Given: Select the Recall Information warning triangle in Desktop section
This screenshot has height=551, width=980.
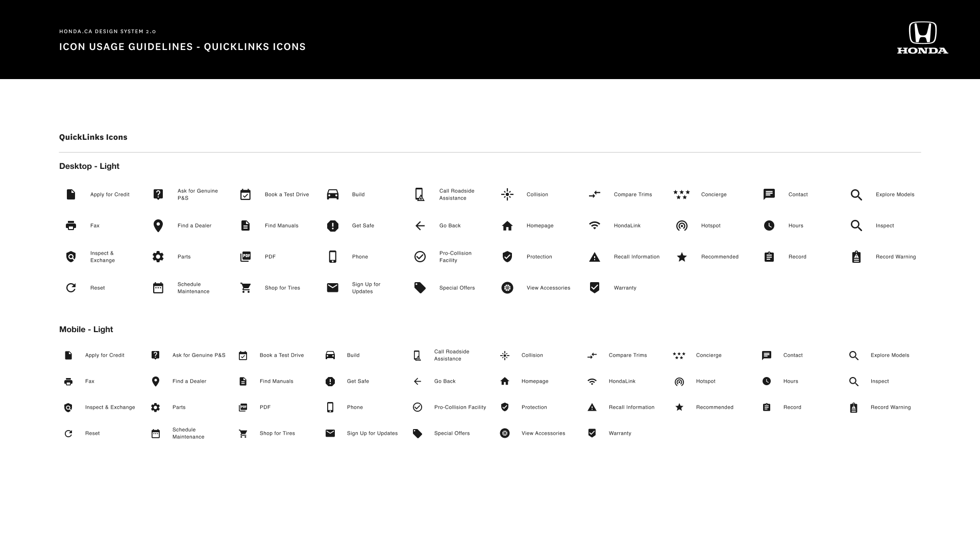Looking at the screenshot, I should click(595, 257).
